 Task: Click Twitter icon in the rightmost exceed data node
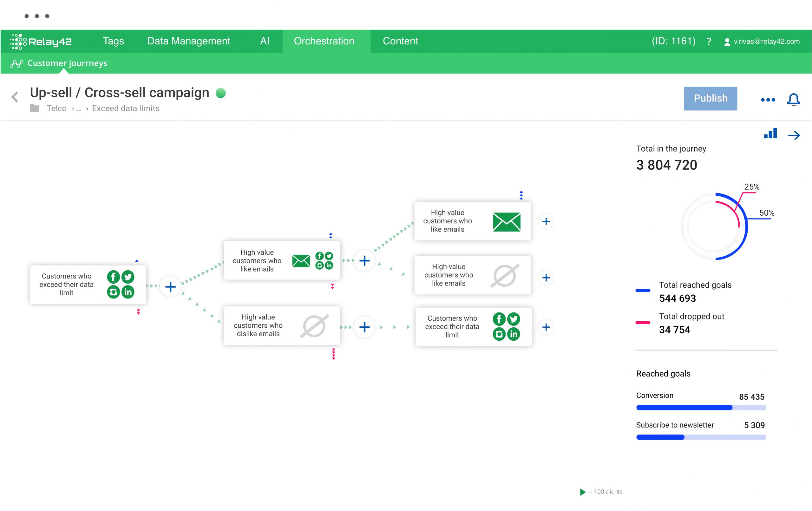tap(514, 319)
